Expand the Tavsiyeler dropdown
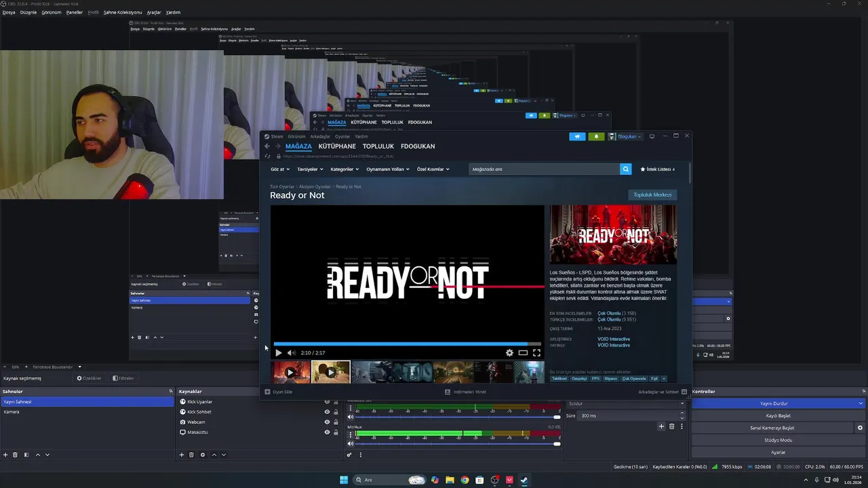868x488 pixels. (310, 169)
